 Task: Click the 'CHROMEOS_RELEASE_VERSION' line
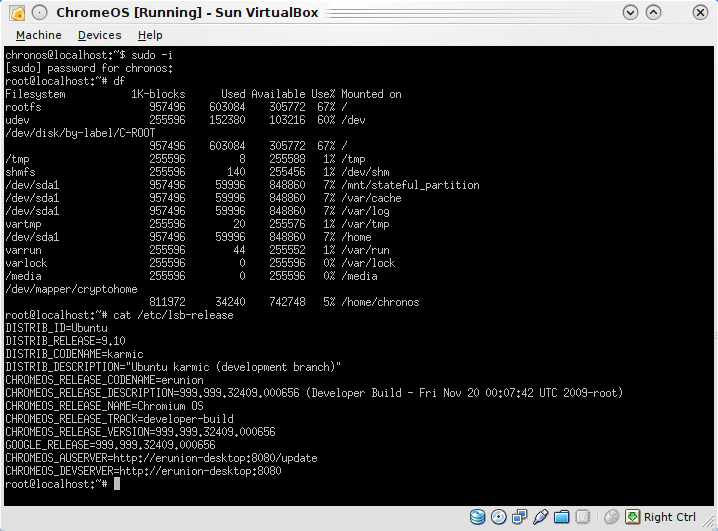click(x=140, y=432)
